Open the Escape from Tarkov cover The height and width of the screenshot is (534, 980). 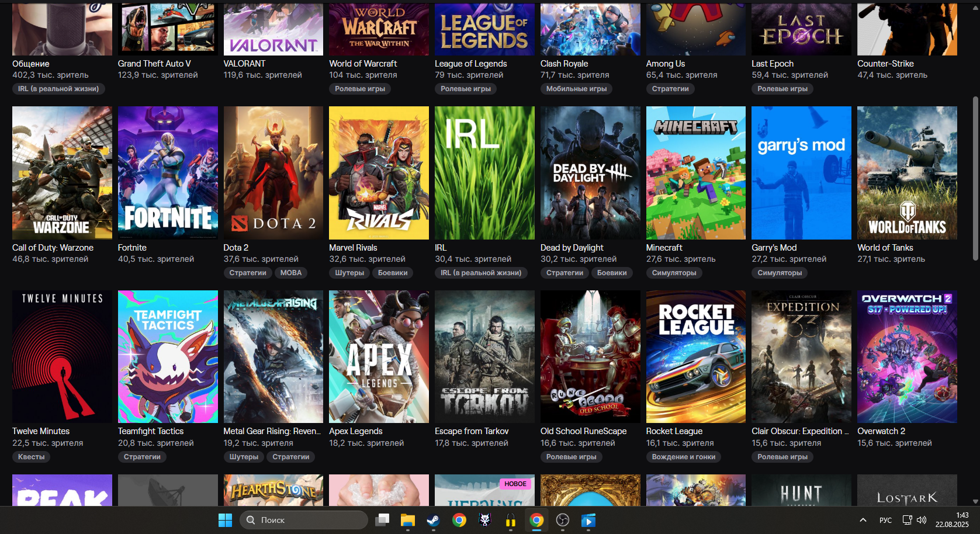click(x=484, y=357)
